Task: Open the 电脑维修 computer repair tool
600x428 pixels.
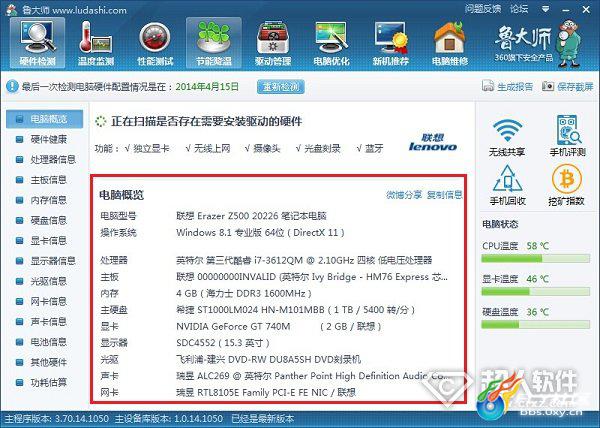Action: click(x=450, y=43)
